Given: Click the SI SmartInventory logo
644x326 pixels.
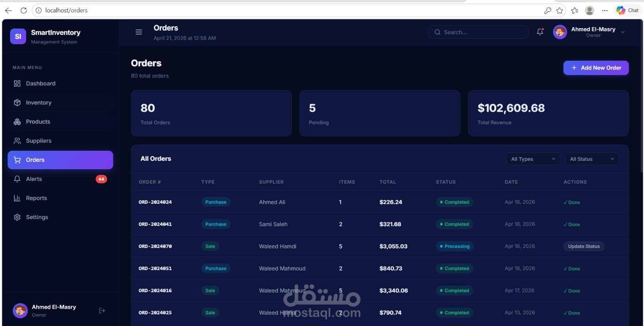Looking at the screenshot, I should pyautogui.click(x=18, y=36).
